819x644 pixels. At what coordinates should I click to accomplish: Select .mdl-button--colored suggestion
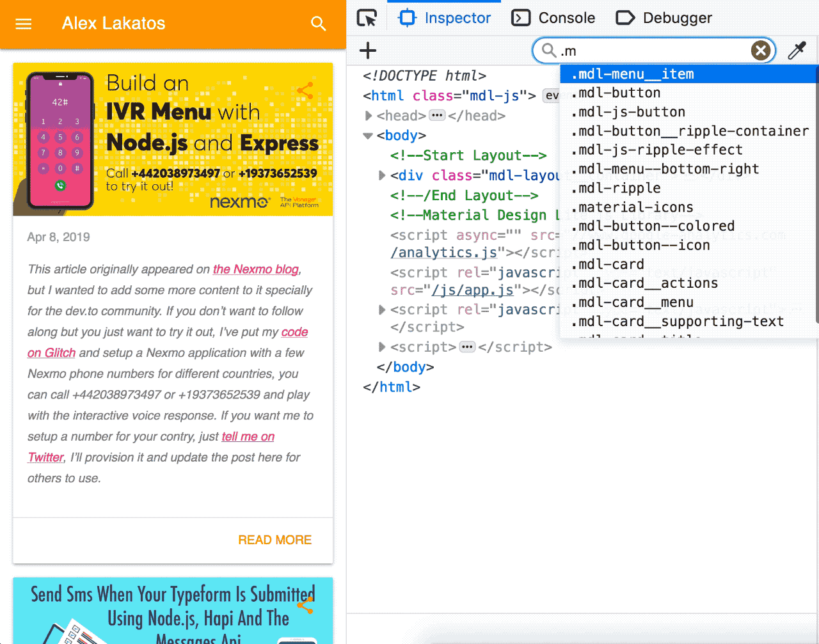pyautogui.click(x=688, y=226)
